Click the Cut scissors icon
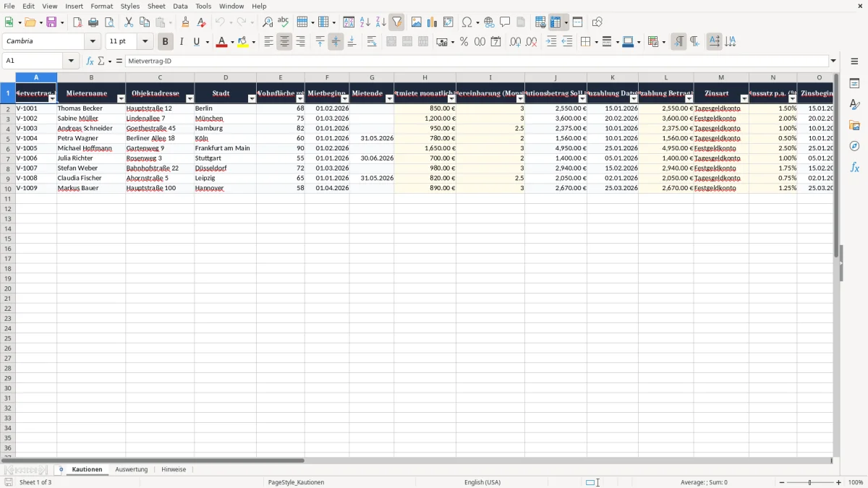 point(129,22)
